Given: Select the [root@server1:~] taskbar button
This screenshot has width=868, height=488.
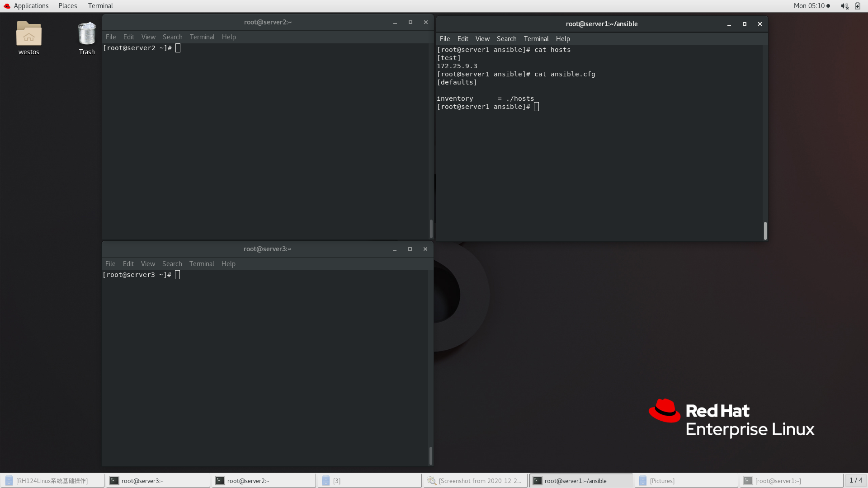Looking at the screenshot, I should tap(791, 481).
